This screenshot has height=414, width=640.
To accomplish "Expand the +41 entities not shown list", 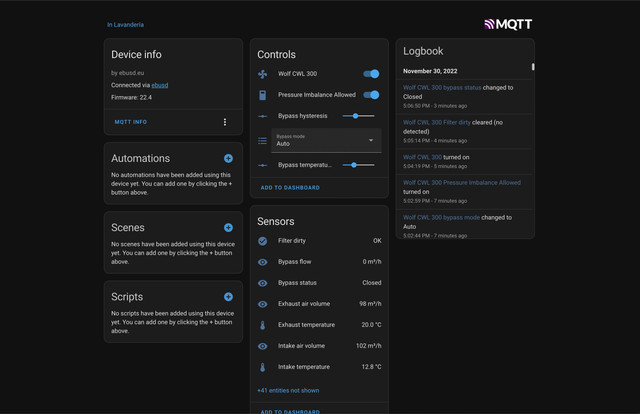I will pyautogui.click(x=288, y=390).
